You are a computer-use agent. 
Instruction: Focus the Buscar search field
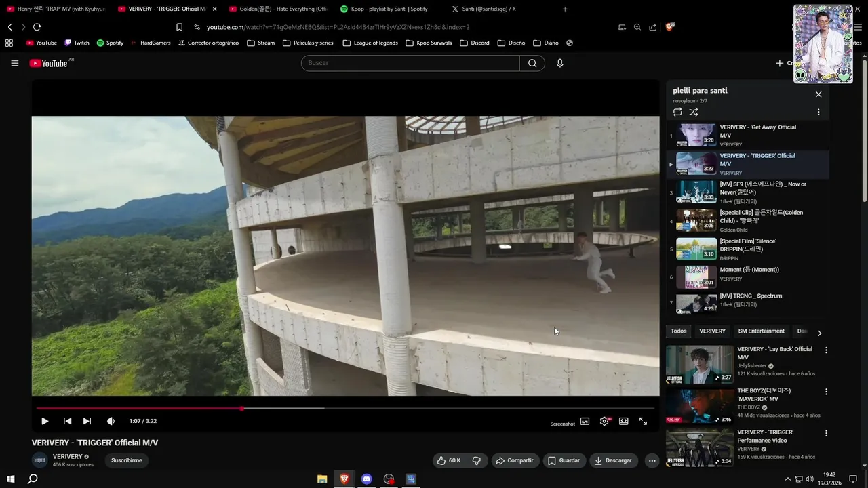pos(410,63)
